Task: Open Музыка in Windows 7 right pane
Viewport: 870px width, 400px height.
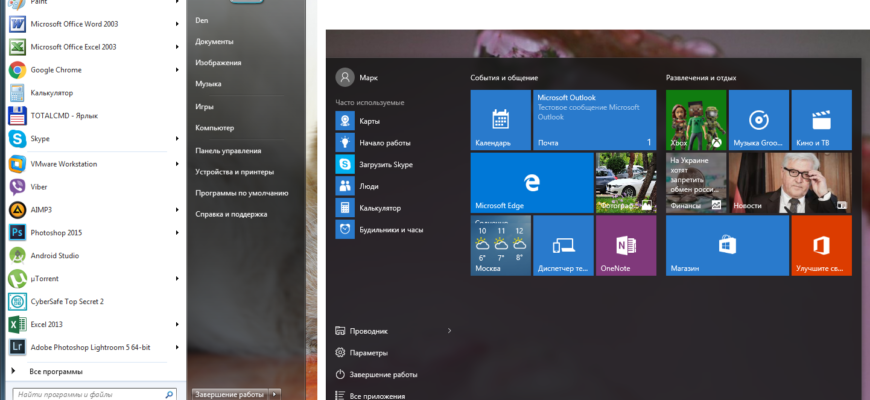Action: (208, 84)
